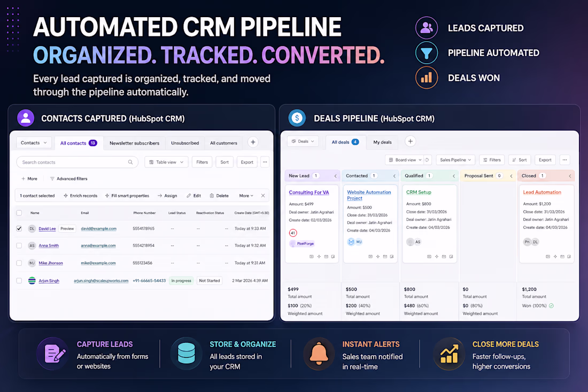Open the deals toolbar three-dots menu
The height and width of the screenshot is (392, 588).
(565, 160)
